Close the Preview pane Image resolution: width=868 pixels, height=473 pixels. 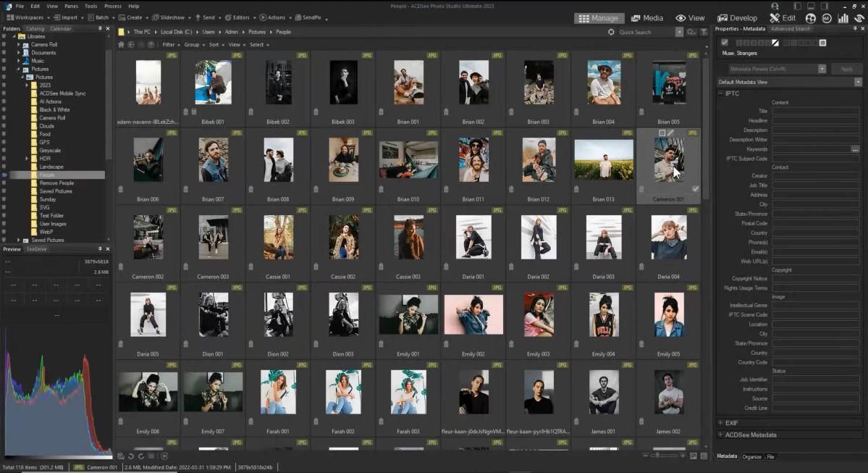pos(107,249)
